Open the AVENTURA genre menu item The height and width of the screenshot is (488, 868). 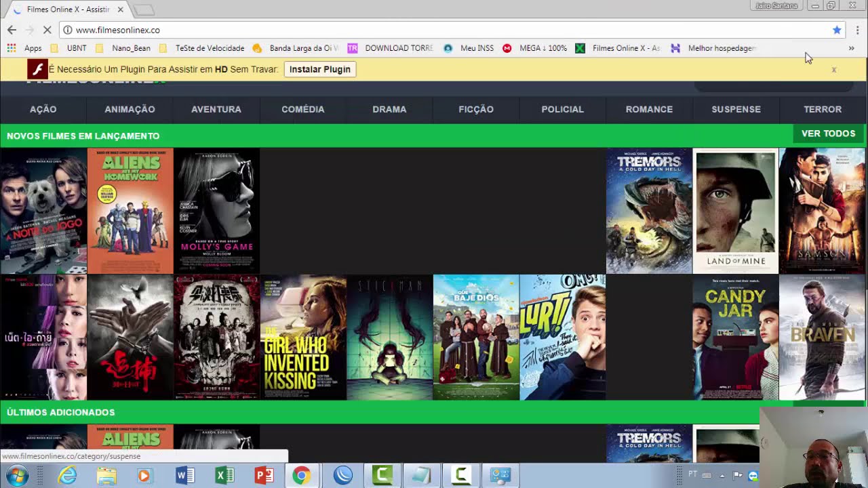216,109
